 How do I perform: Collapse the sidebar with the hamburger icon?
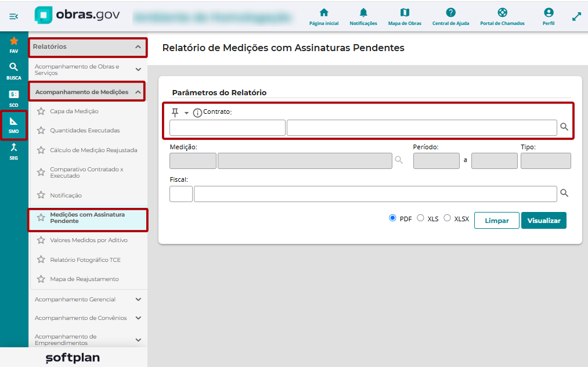[x=13, y=16]
